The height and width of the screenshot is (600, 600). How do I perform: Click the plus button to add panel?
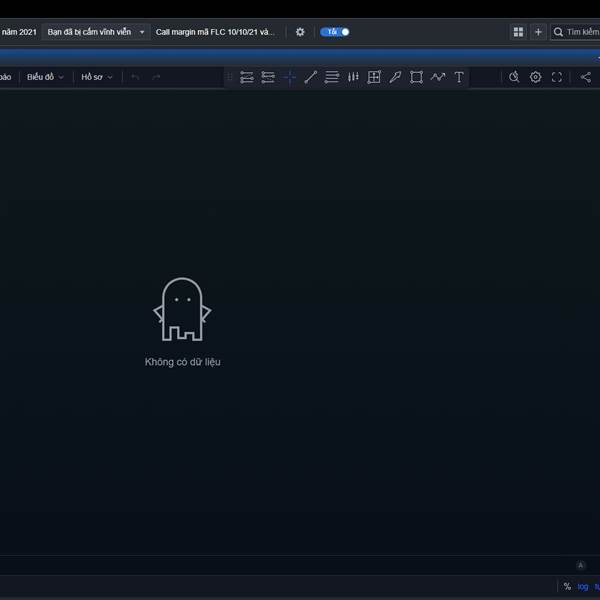(538, 32)
